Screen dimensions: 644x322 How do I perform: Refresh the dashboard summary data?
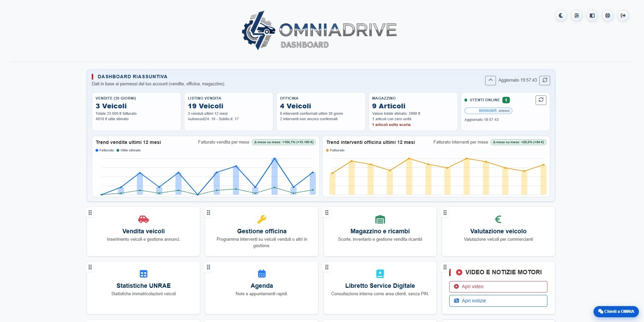545,80
